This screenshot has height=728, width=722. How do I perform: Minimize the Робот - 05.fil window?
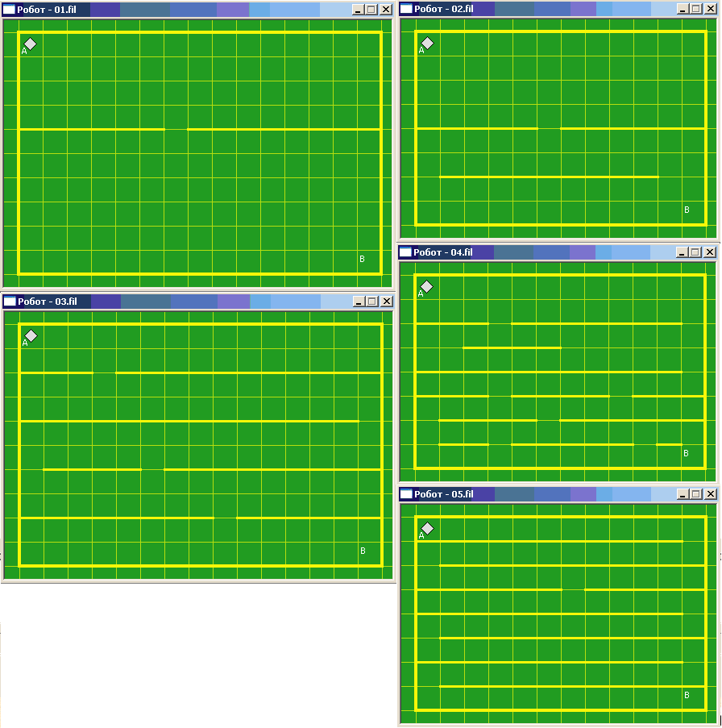tap(683, 494)
